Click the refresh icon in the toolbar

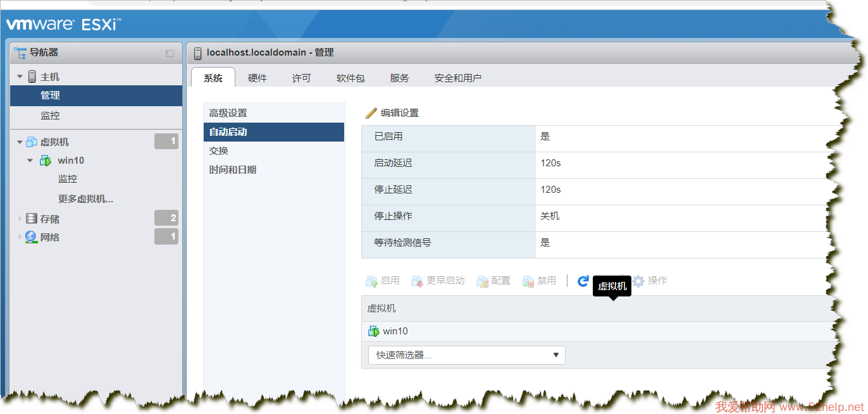pyautogui.click(x=583, y=281)
